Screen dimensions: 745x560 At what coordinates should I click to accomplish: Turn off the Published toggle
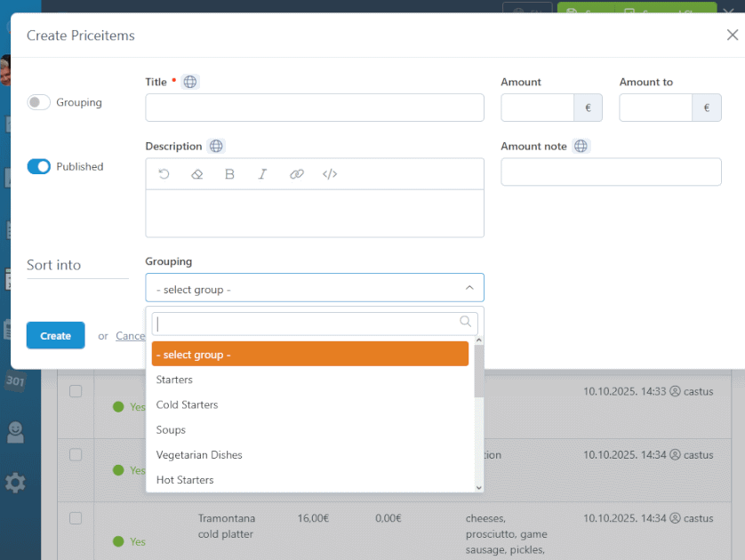tap(39, 166)
